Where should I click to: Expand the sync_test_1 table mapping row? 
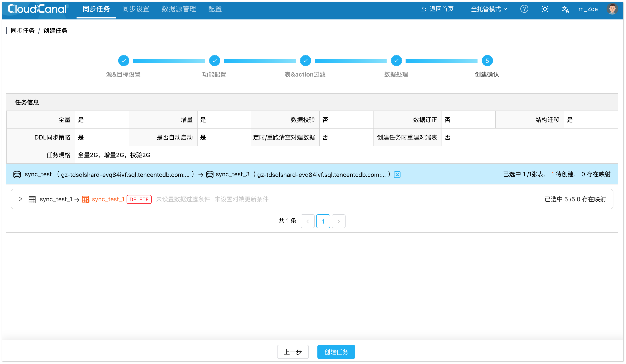21,199
